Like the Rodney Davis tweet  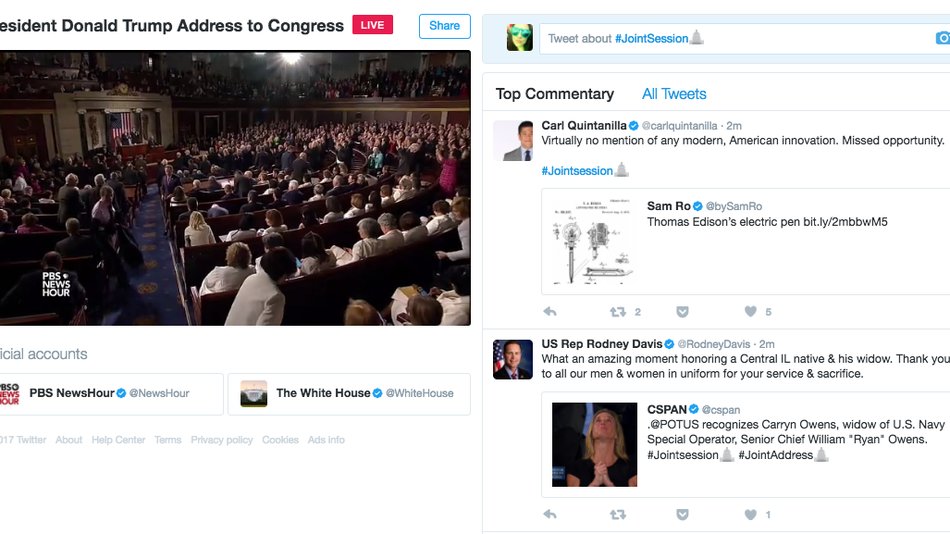coord(750,515)
